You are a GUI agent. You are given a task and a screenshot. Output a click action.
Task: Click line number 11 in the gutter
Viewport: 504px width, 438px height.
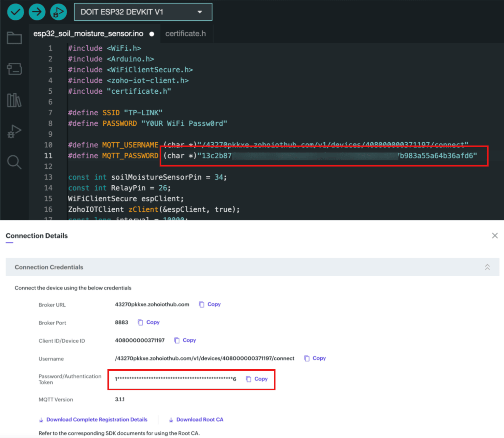48,156
